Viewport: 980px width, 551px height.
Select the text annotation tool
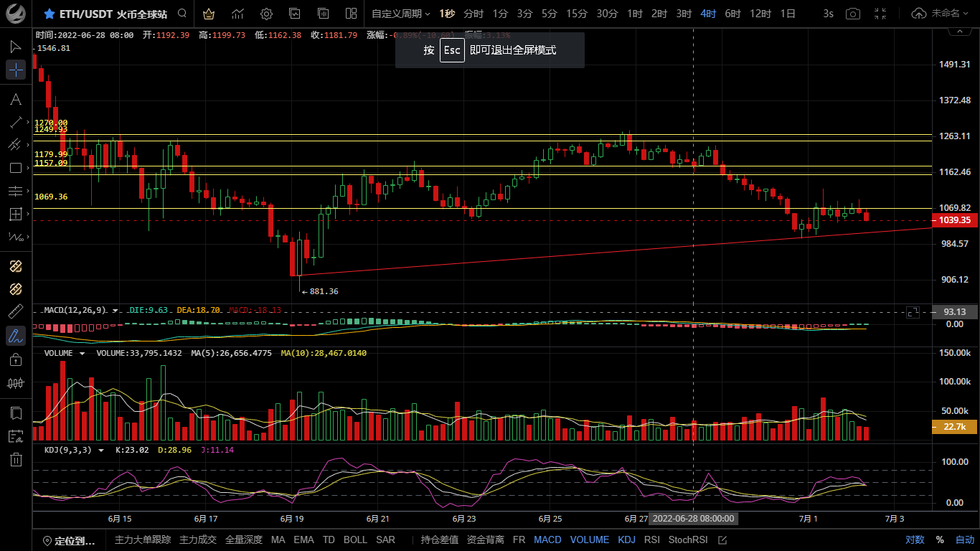pyautogui.click(x=16, y=99)
